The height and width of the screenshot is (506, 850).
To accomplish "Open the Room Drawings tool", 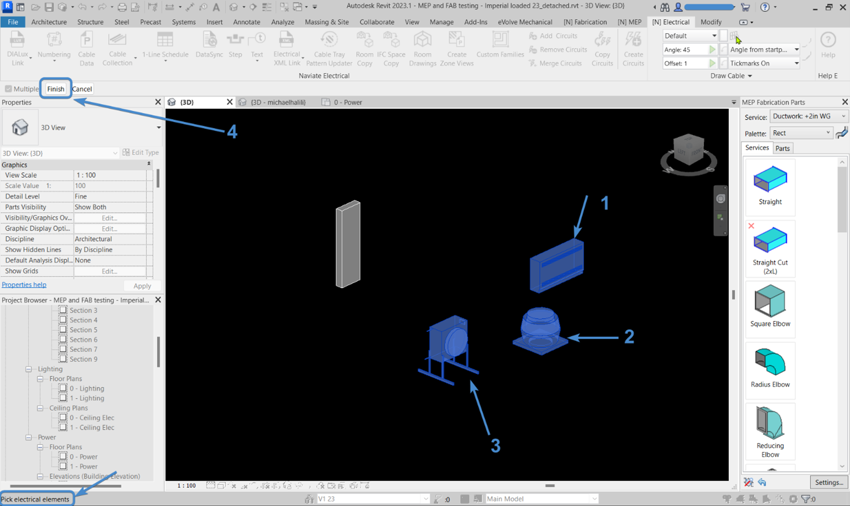I will [x=422, y=49].
